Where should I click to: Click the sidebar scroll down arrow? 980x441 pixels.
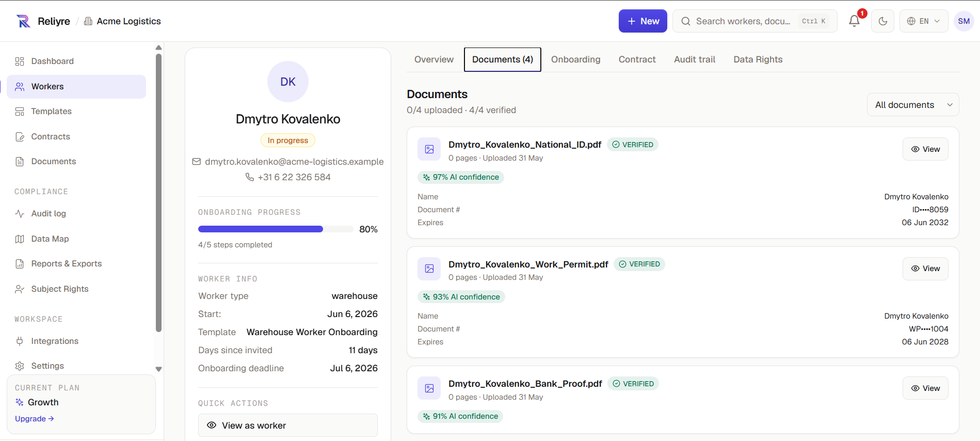(159, 369)
